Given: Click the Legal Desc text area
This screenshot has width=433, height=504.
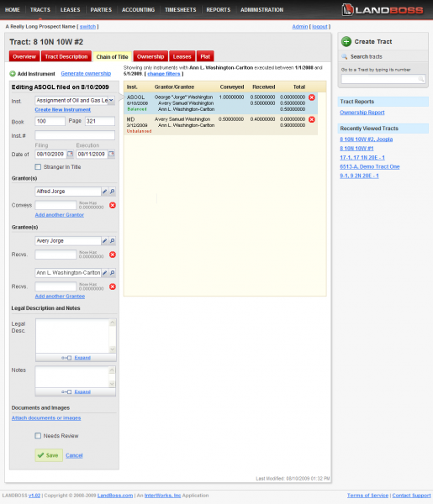Looking at the screenshot, I should click(72, 336).
